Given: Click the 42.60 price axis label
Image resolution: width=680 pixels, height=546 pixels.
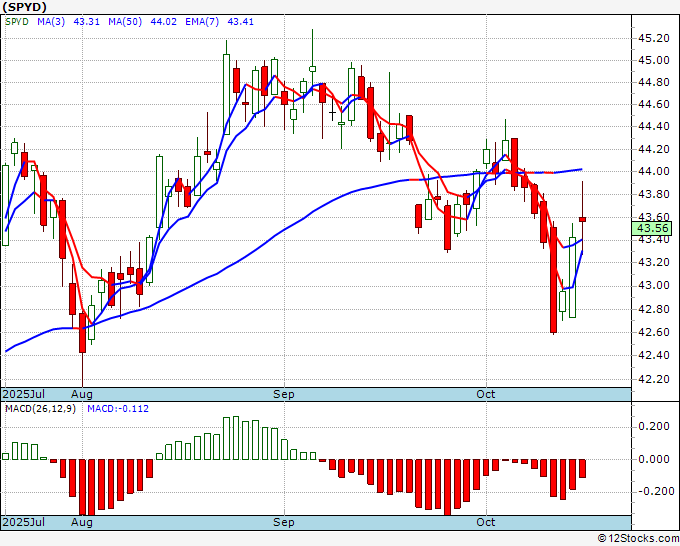Looking at the screenshot, I should click(x=654, y=333).
